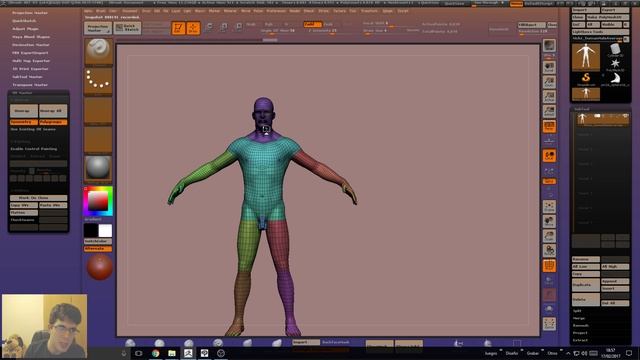Click the Append subtool button
The width and height of the screenshot is (640, 360).
point(615,281)
